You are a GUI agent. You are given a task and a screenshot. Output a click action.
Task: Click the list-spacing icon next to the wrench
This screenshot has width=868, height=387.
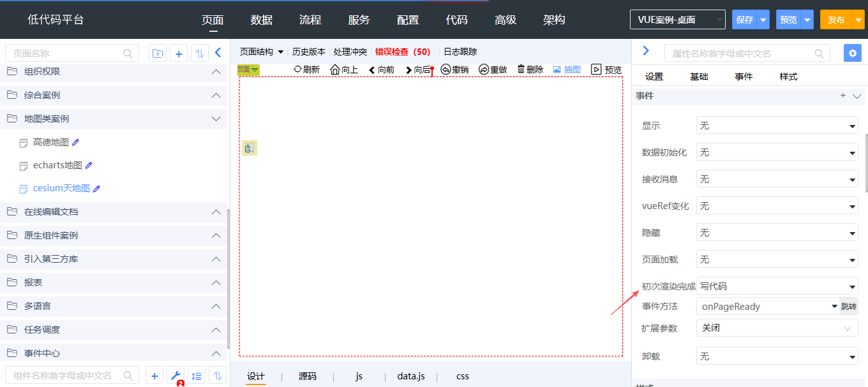point(197,376)
